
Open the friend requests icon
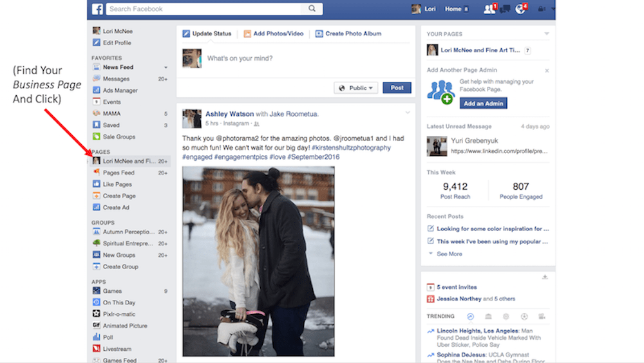[x=489, y=8]
